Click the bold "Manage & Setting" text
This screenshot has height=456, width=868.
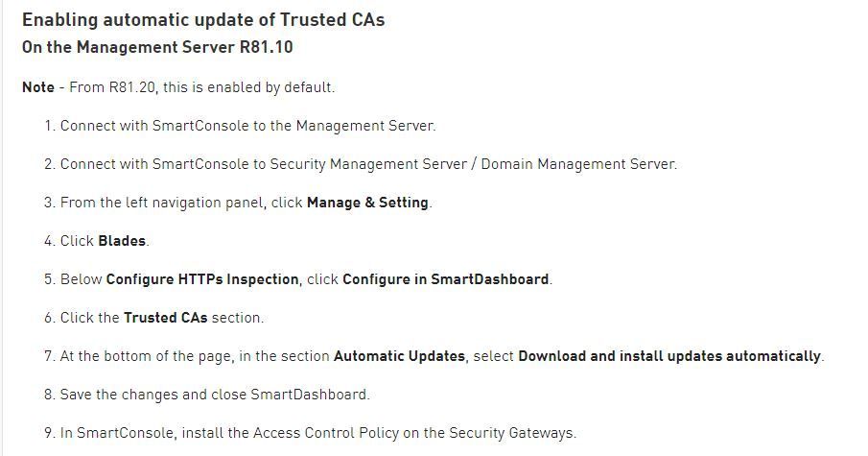[x=367, y=203]
